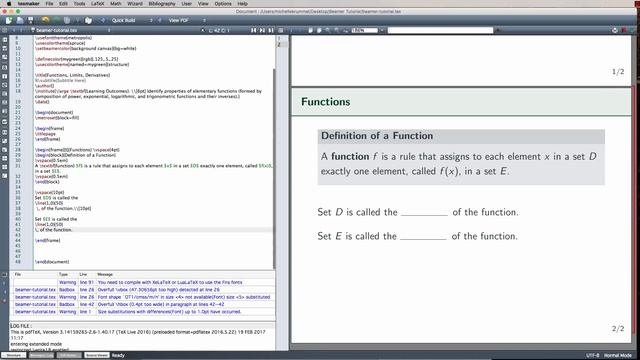Click the second bookmark jump button

click(x=262, y=30)
